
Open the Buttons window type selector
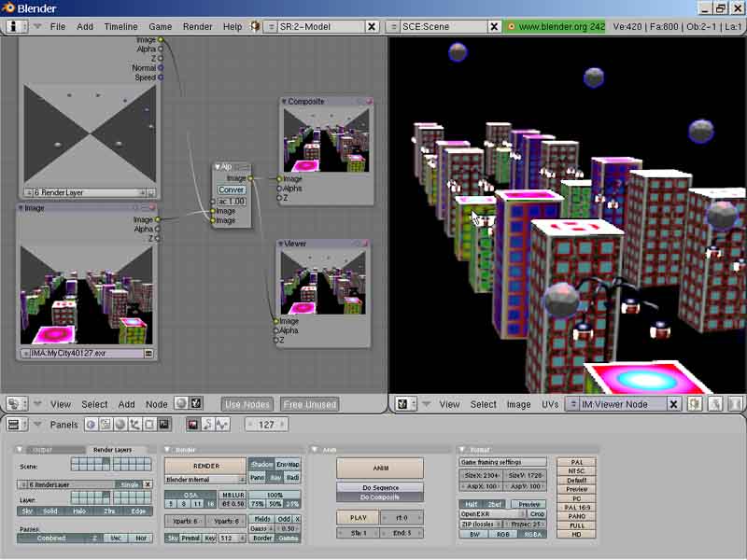18,425
